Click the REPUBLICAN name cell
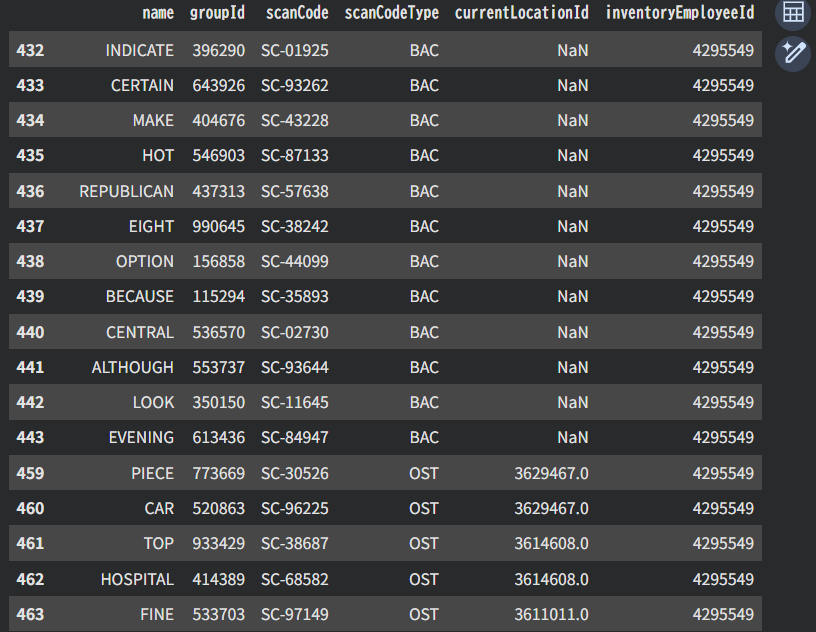Screen dimensions: 816x632 click(126, 191)
